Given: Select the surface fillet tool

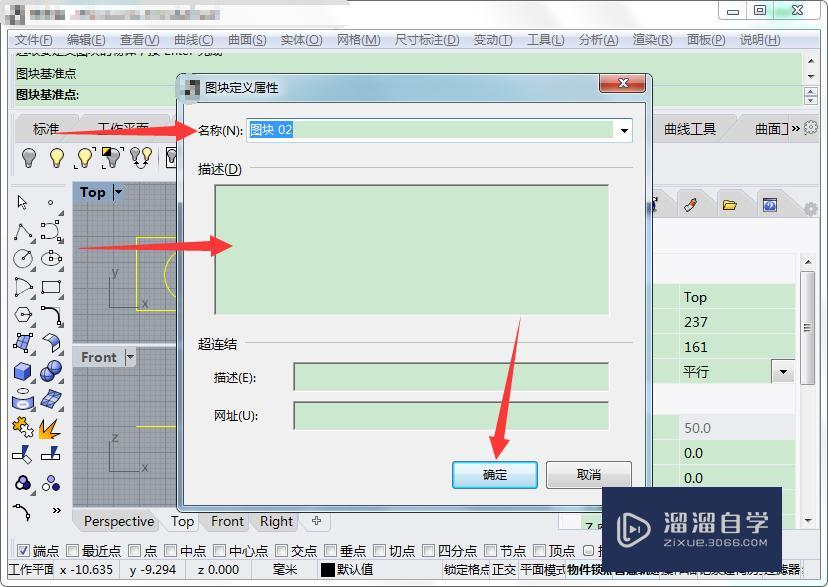Looking at the screenshot, I should coord(51,343).
